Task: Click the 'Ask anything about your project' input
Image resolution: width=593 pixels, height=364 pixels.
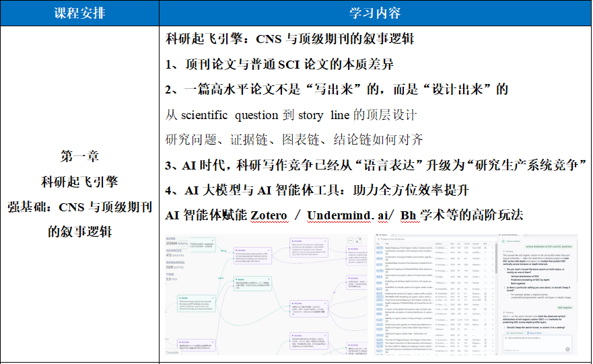Action: pyautogui.click(x=537, y=344)
